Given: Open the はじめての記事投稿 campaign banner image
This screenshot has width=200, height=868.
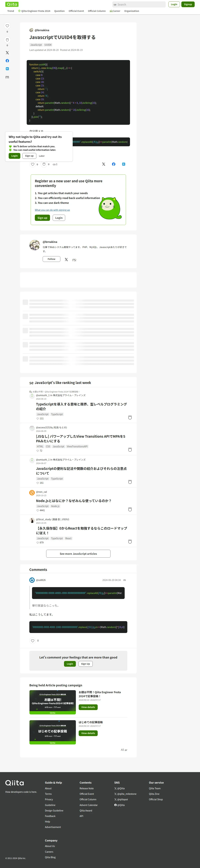Looking at the screenshot, I should pyautogui.click(x=52, y=732).
